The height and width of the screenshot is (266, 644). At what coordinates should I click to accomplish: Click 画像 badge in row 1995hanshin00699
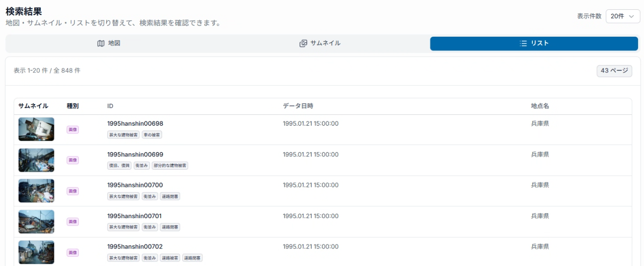73,160
